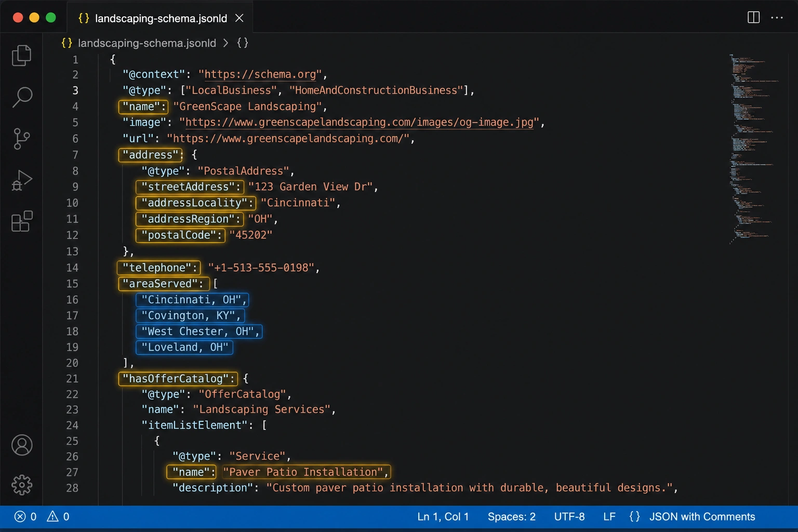This screenshot has width=798, height=532.
Task: Open the Extensions view
Action: [22, 221]
